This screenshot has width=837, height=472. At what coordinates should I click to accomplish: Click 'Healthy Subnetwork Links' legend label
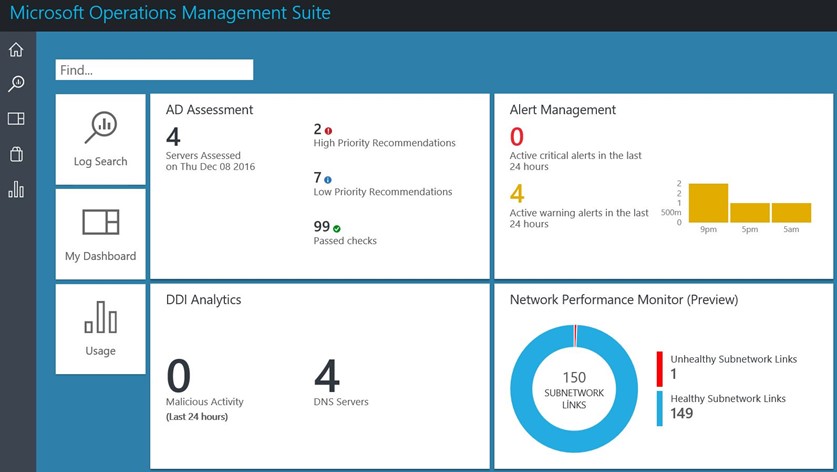728,399
